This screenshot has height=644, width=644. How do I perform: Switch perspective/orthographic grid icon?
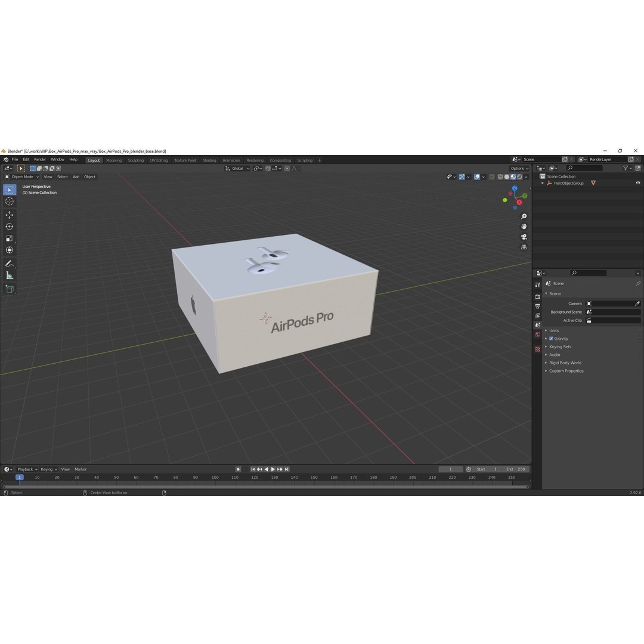pyautogui.click(x=524, y=247)
